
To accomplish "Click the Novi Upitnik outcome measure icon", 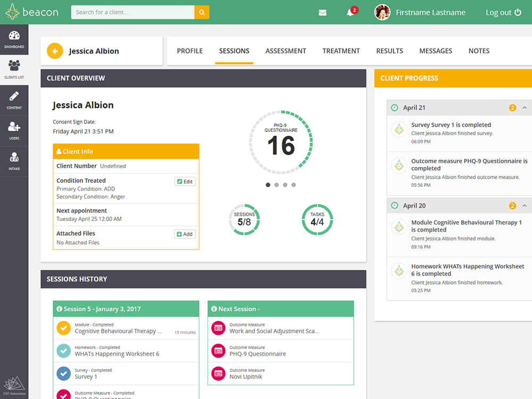I will point(218,373).
